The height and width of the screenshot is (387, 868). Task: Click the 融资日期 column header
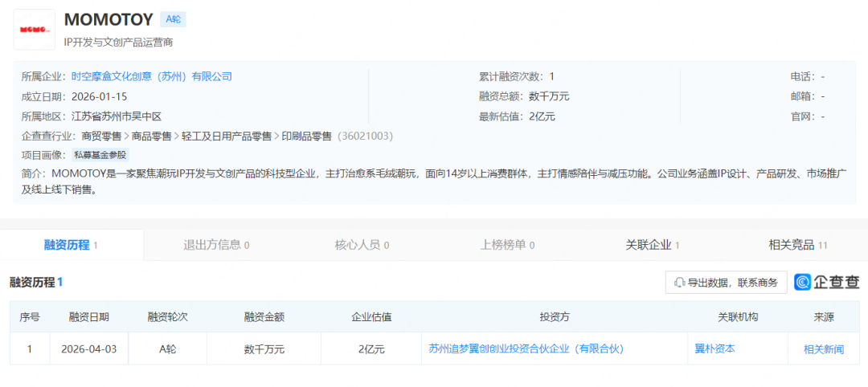(x=89, y=317)
